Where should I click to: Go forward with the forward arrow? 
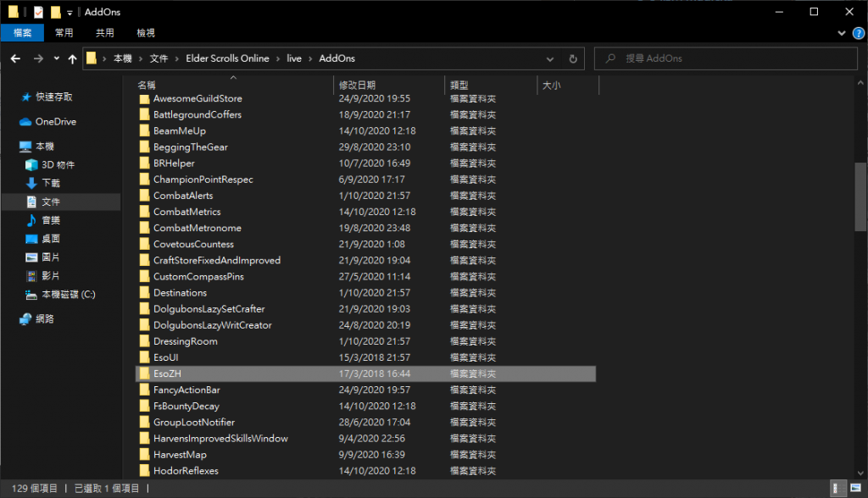point(38,58)
